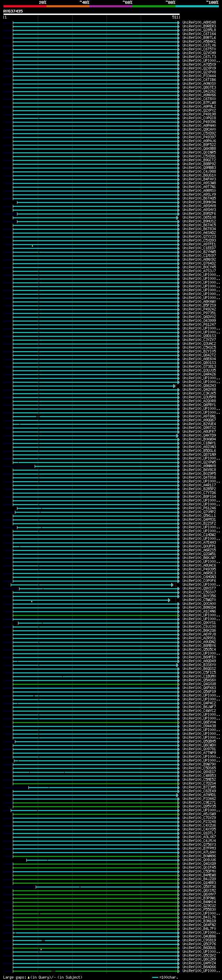Click the label UniRef100_Q09JU6
222x980 pixels.
(199, 860)
